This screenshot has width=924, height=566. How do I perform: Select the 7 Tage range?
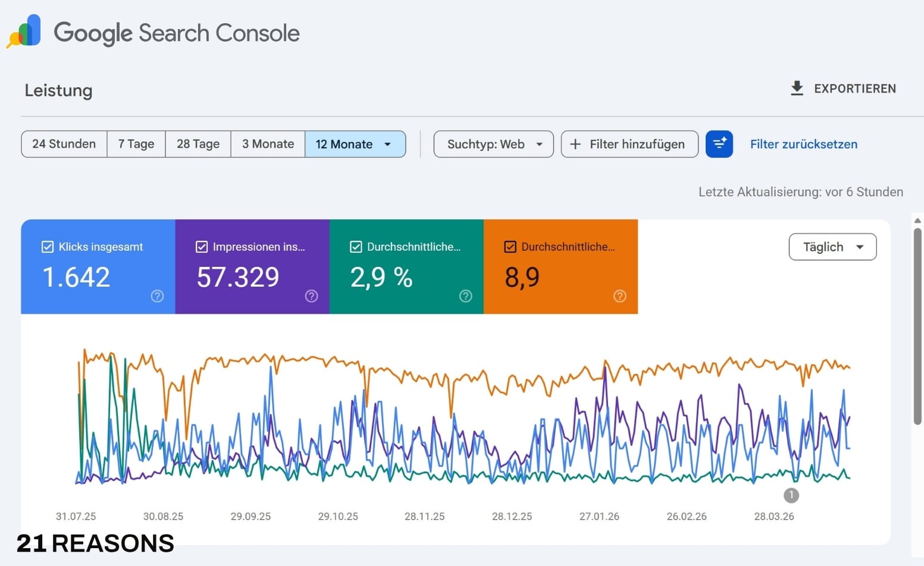point(136,144)
